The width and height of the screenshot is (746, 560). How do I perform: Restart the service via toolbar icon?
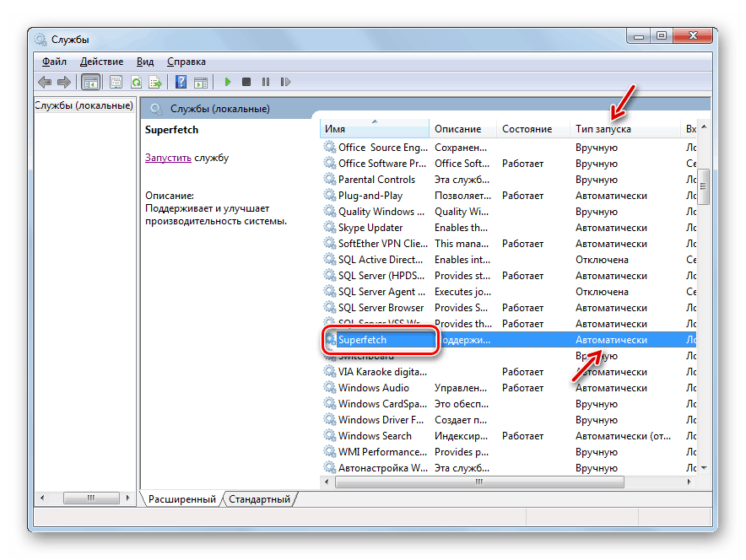point(285,83)
